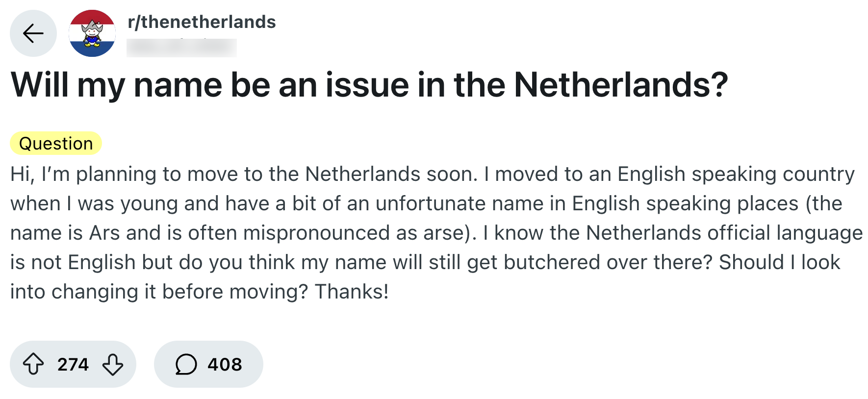Upvote the post about the name Ars

click(x=33, y=364)
